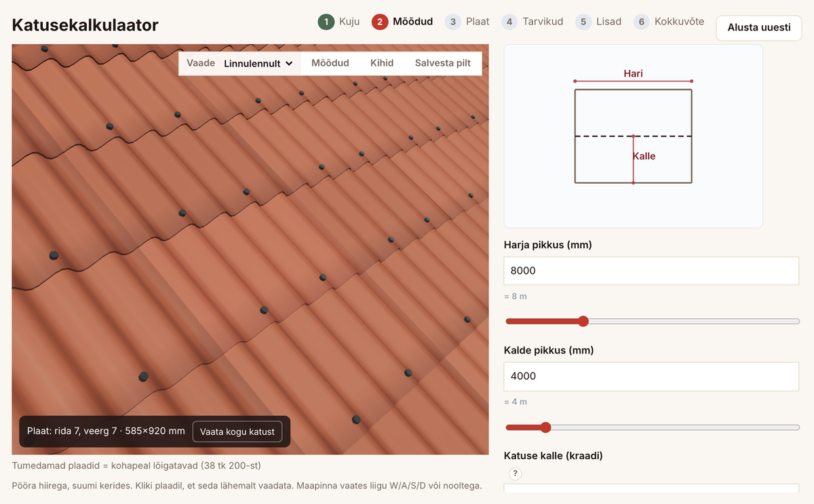Screen dimensions: 814x504
Task: Open the Vaade Linnulennult dropdown
Action: click(258, 63)
